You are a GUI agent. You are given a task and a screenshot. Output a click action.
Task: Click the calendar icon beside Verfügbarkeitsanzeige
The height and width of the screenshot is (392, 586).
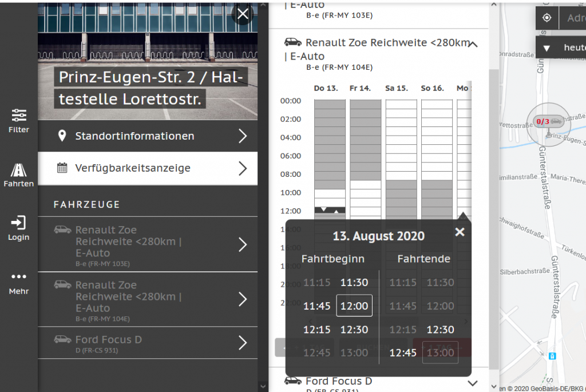pos(62,168)
